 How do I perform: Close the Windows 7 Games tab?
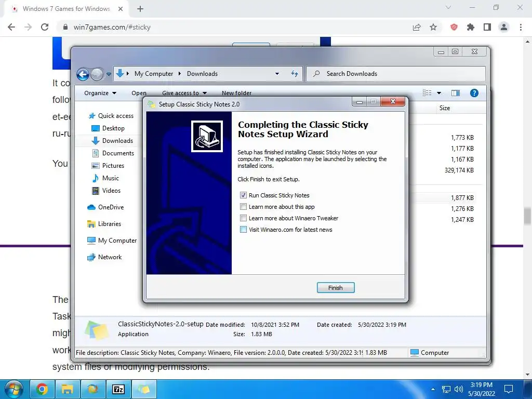(121, 9)
